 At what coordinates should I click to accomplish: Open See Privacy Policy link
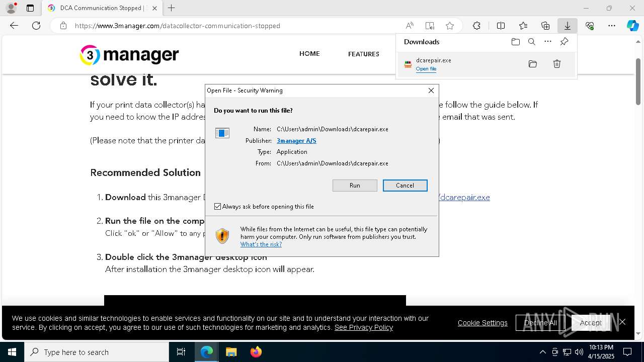(x=364, y=327)
